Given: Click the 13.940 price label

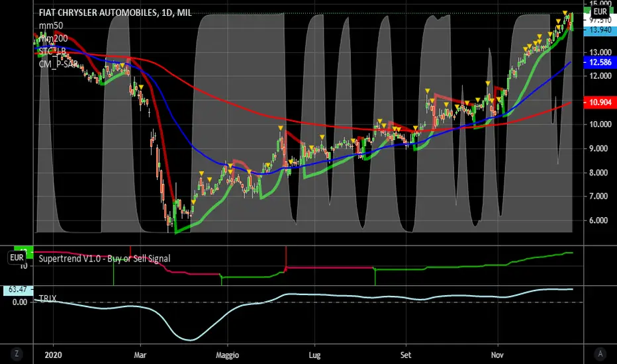Looking at the screenshot, I should click(600, 30).
